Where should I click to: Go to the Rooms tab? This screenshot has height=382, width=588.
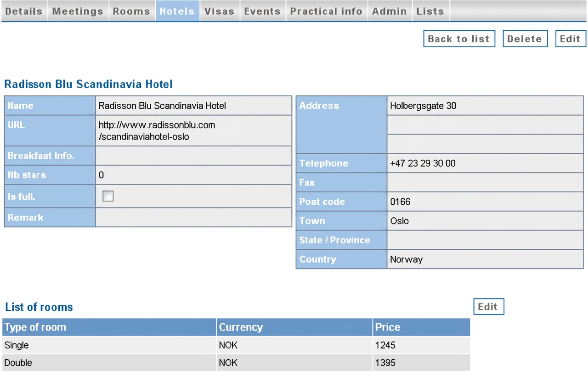[x=131, y=11]
